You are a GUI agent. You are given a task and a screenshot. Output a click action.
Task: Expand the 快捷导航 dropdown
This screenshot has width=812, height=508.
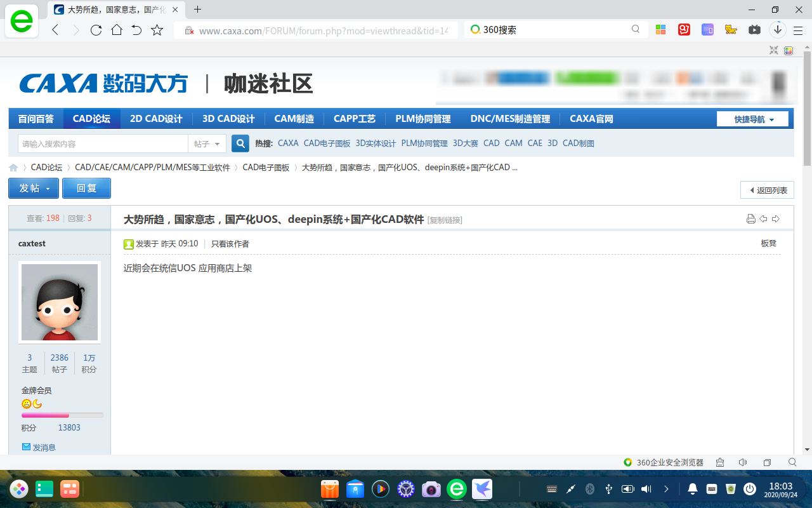point(753,119)
